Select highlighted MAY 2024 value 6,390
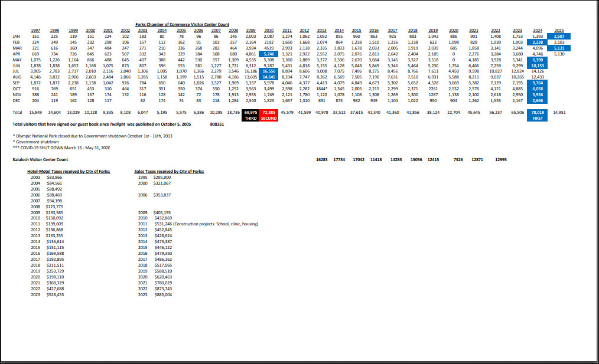 click(x=538, y=60)
